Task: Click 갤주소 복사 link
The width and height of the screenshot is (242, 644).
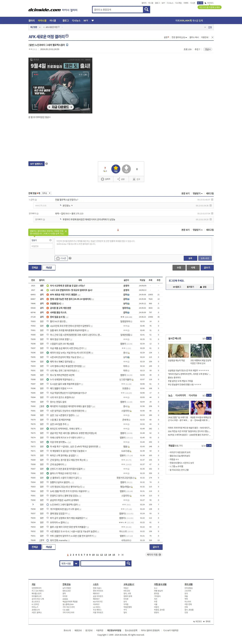Action: 194,37
